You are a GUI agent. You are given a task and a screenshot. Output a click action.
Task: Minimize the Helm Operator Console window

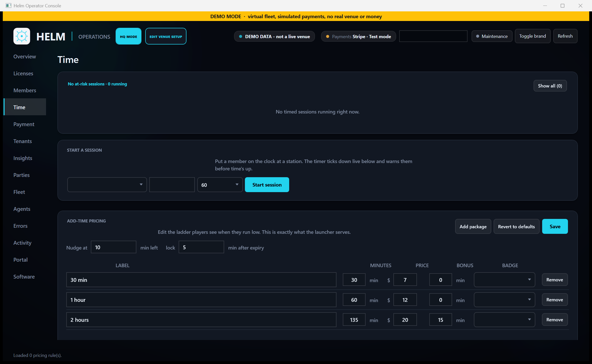(x=545, y=6)
